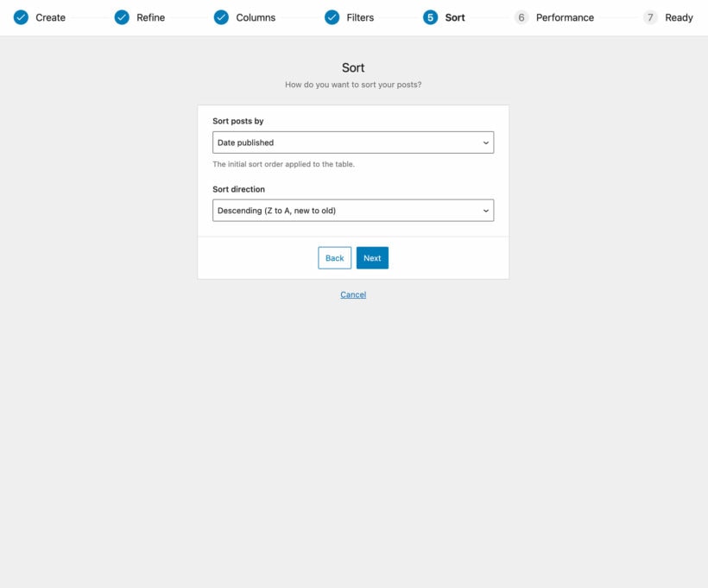Click the chevron on the Sort posts by selector
The image size is (708, 588).
pyautogui.click(x=485, y=142)
